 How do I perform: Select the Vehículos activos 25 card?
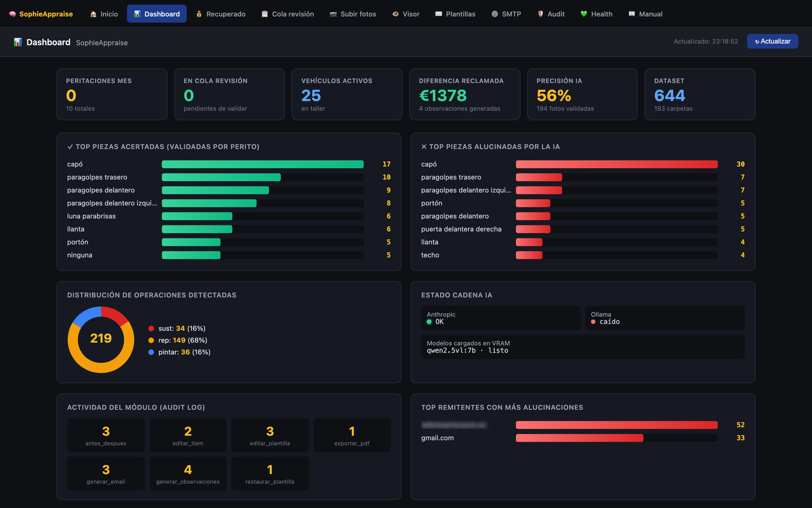click(347, 94)
